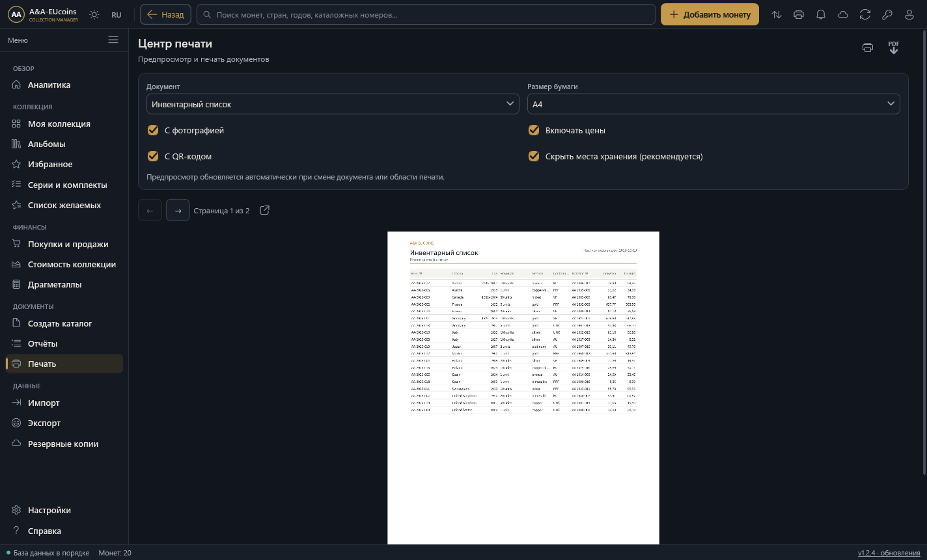This screenshot has width=927, height=560.
Task: Click the Назад button
Action: point(165,14)
